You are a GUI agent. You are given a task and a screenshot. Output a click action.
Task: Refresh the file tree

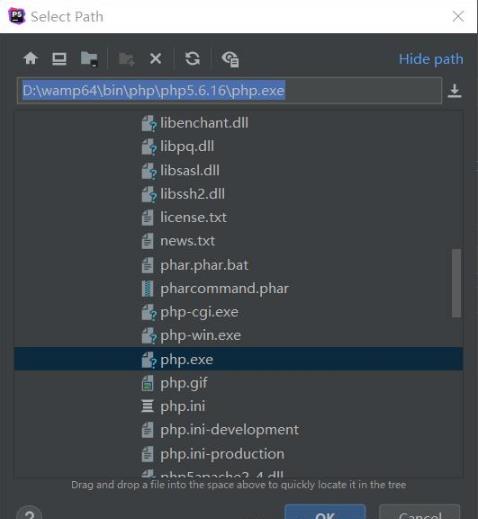[x=192, y=59]
